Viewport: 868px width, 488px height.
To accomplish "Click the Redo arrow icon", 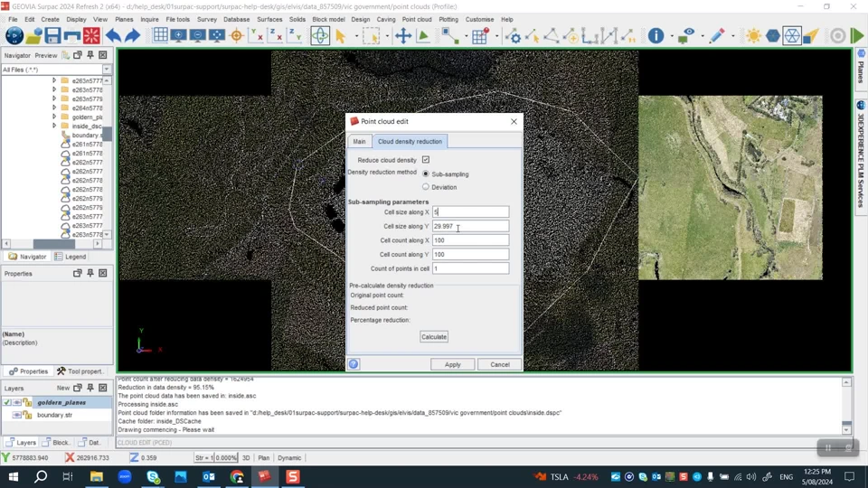I will [132, 36].
